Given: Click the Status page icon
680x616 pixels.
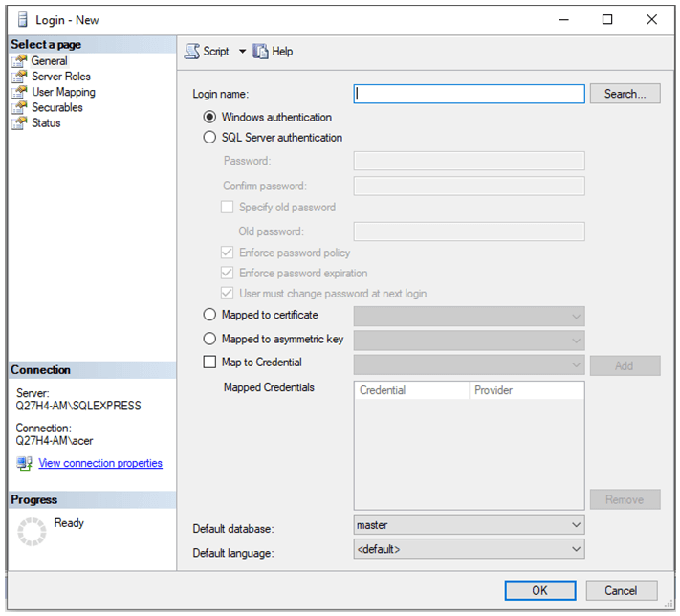Looking at the screenshot, I should (x=19, y=122).
